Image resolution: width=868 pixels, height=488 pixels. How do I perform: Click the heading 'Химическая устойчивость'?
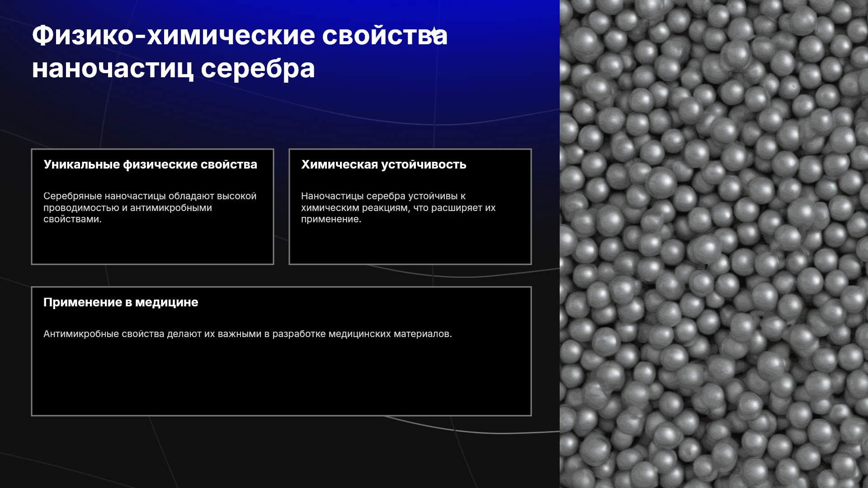pyautogui.click(x=383, y=164)
